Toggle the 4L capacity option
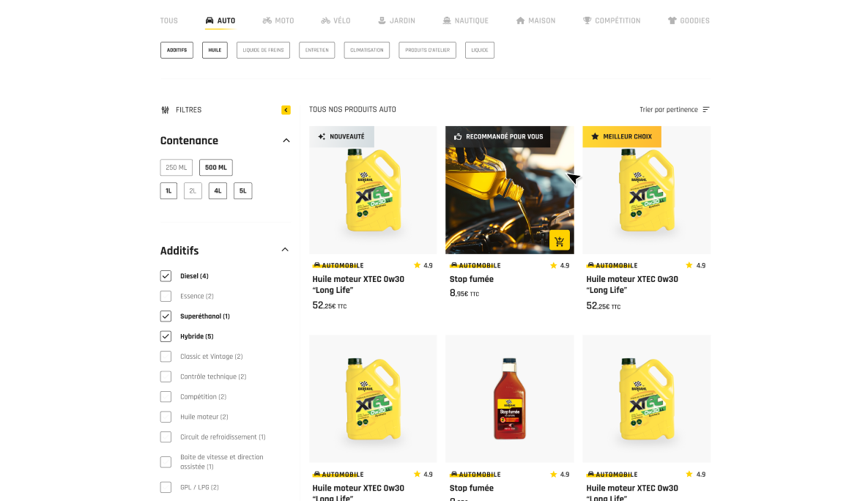Image resolution: width=868 pixels, height=501 pixels. 218,190
